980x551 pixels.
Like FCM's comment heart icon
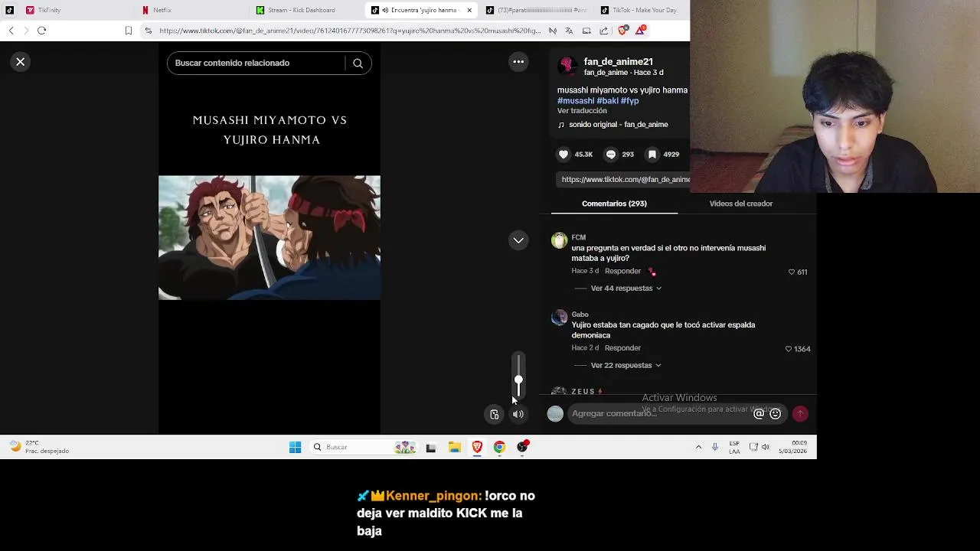click(x=792, y=272)
